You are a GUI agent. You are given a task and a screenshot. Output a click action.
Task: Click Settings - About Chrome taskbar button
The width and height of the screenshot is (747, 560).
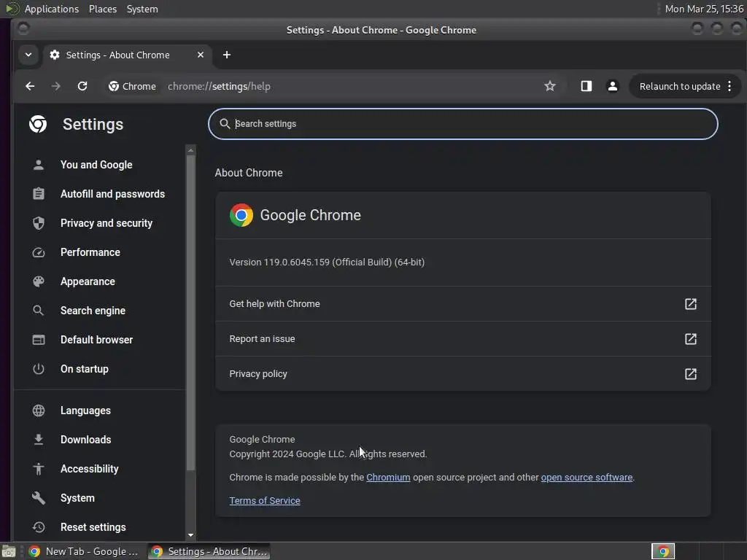pyautogui.click(x=209, y=551)
